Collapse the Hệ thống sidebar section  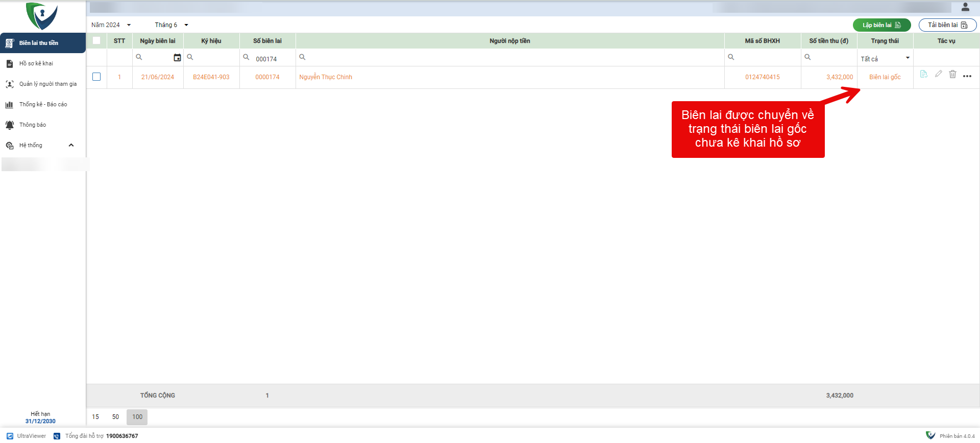(x=71, y=145)
